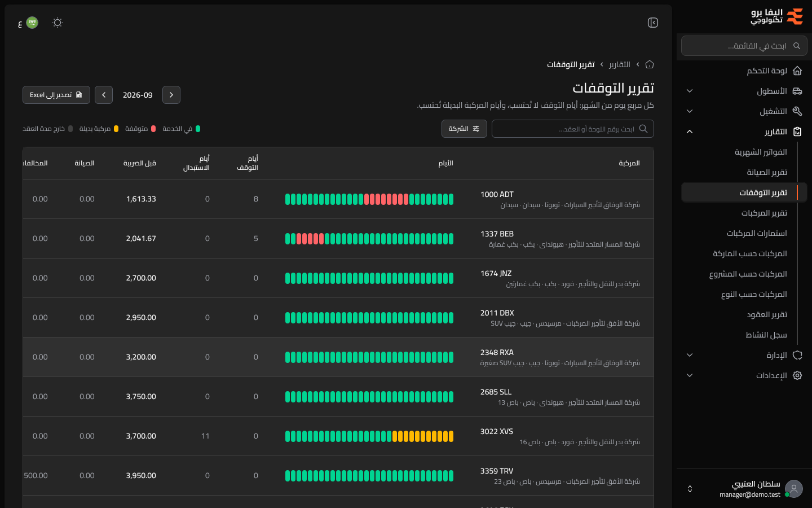The height and width of the screenshot is (508, 812).
Task: Click the user avatar of سلطان العتيبي
Action: click(794, 489)
